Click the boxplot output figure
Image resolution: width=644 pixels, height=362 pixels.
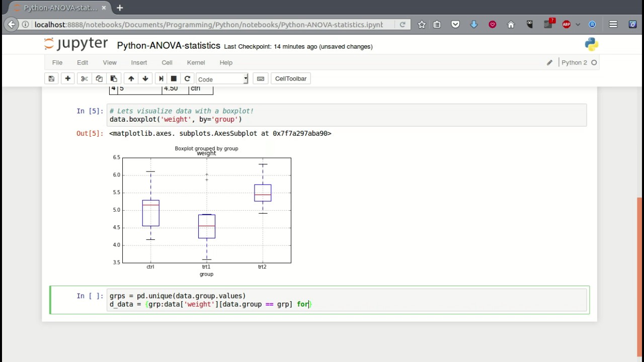201,211
